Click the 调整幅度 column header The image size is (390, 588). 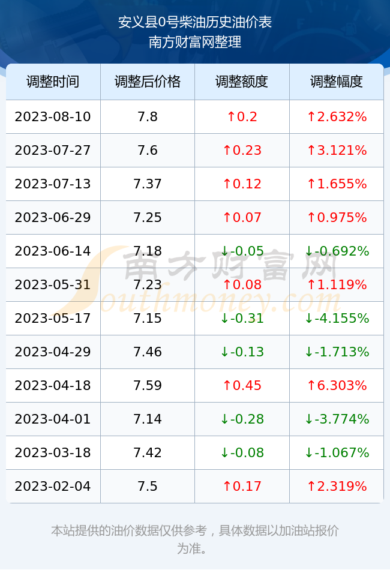click(337, 82)
